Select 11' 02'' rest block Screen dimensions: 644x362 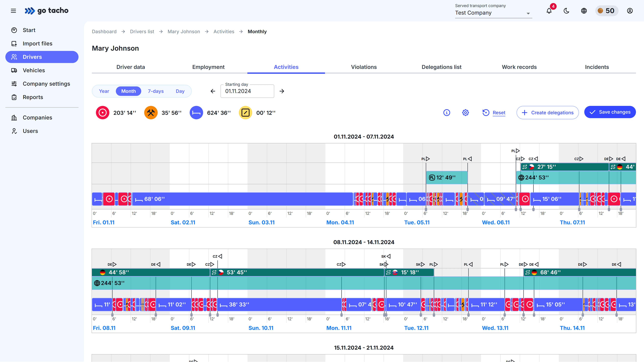pyautogui.click(x=174, y=305)
